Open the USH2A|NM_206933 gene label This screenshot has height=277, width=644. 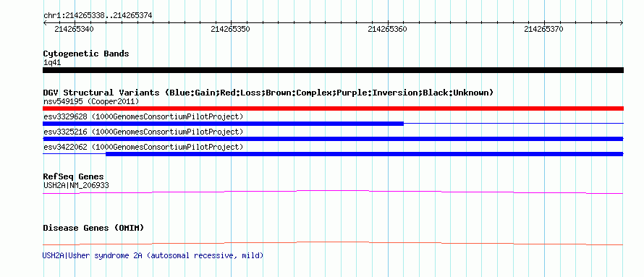click(x=76, y=185)
